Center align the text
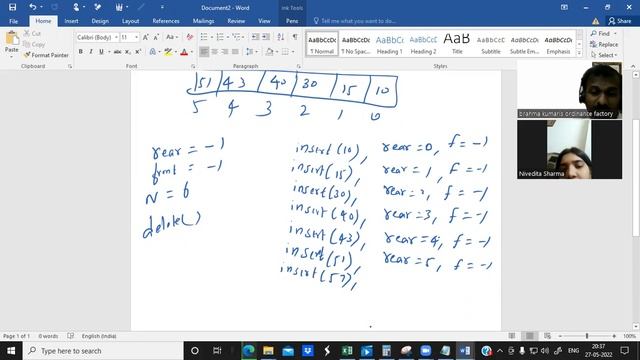 (214, 52)
